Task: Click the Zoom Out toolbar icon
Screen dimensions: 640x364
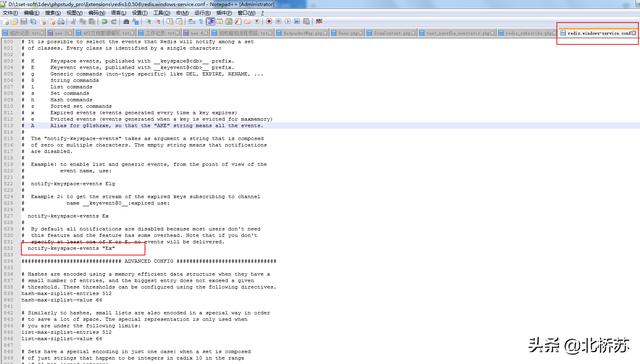Action: coord(158,22)
